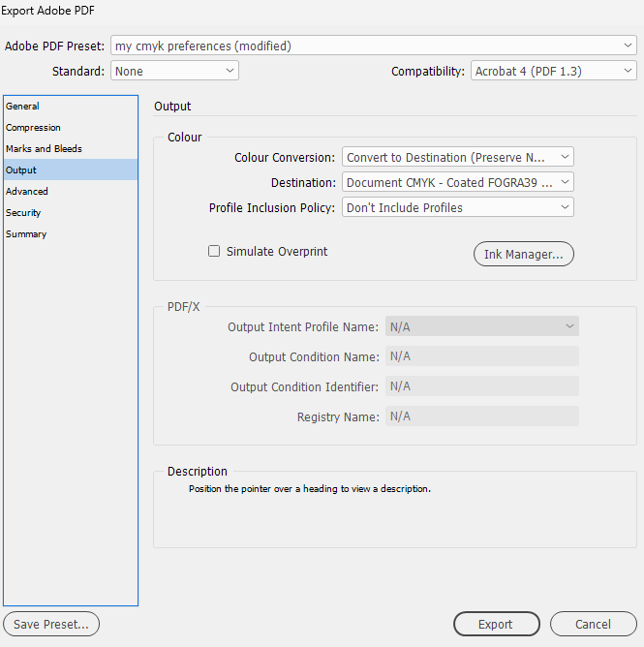
Task: Click the Colour section heading
Action: coord(184,137)
